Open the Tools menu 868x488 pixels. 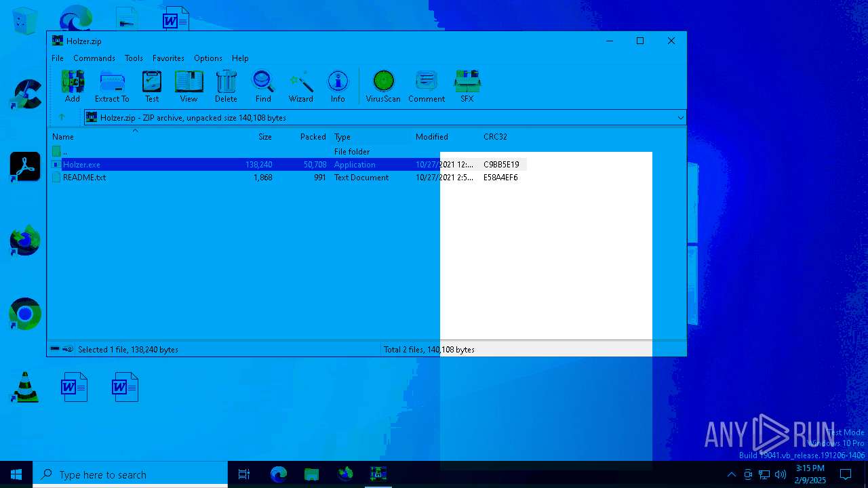(x=134, y=58)
